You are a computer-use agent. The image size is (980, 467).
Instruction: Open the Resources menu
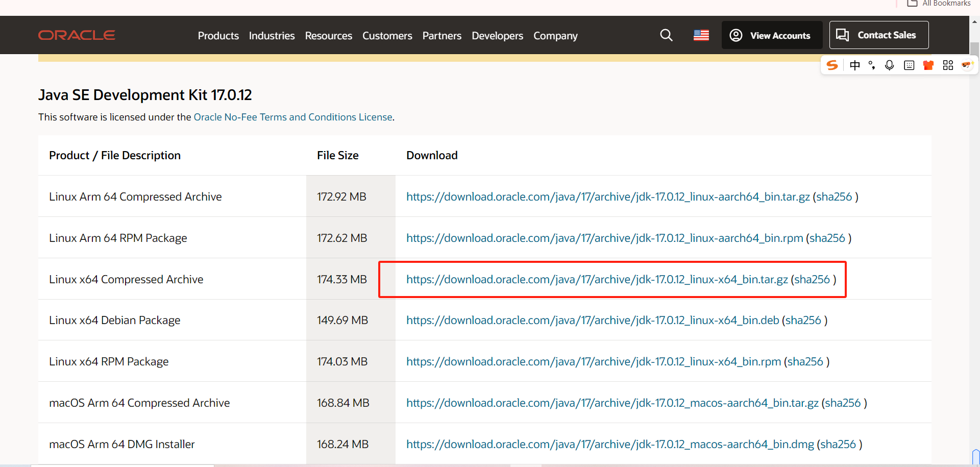[329, 36]
